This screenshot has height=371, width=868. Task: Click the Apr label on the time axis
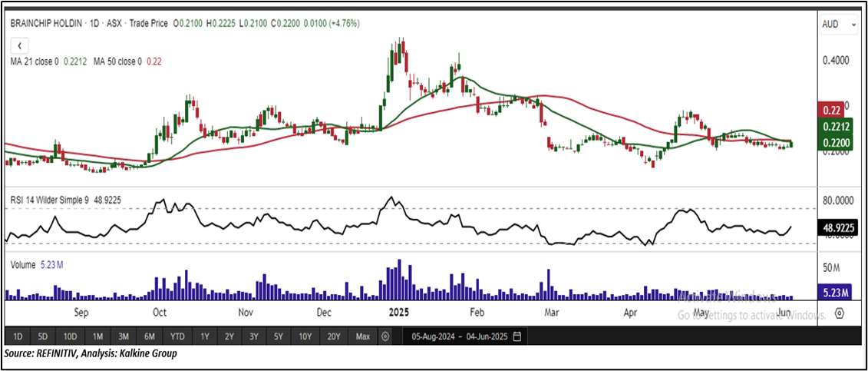point(630,313)
